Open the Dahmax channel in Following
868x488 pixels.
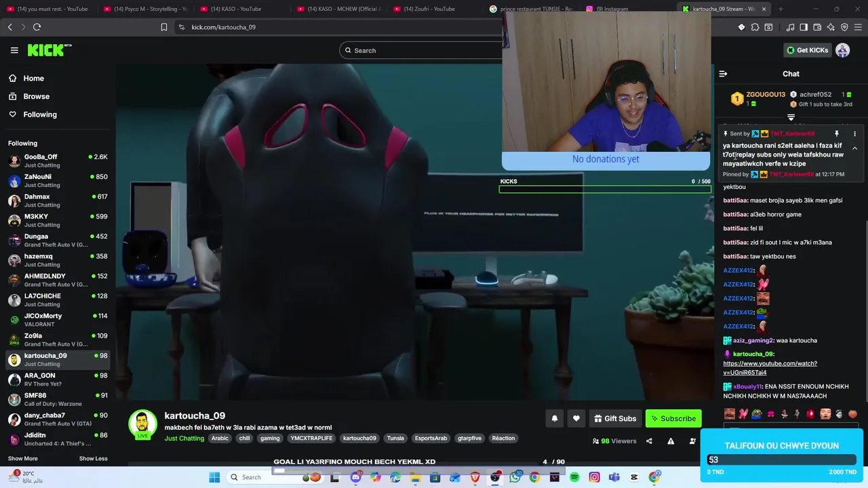coord(58,201)
